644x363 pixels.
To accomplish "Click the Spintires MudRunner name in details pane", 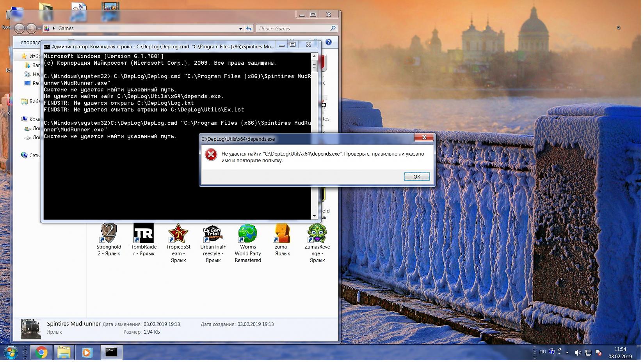I will 74,324.
